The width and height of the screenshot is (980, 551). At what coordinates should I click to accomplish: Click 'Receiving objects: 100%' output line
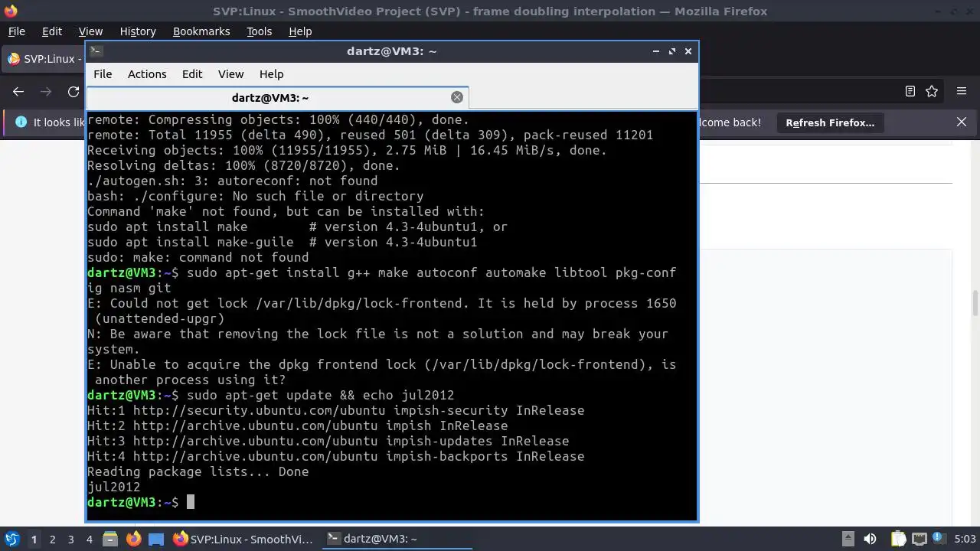click(347, 150)
